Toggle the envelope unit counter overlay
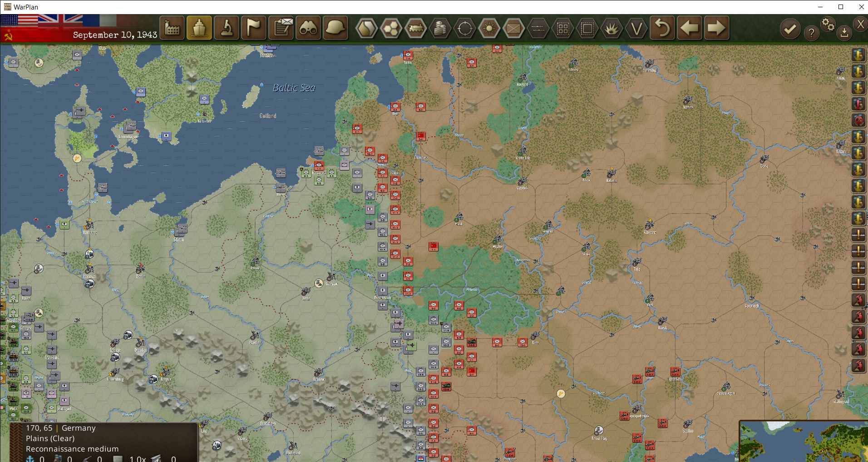This screenshot has height=462, width=868. tap(513, 29)
